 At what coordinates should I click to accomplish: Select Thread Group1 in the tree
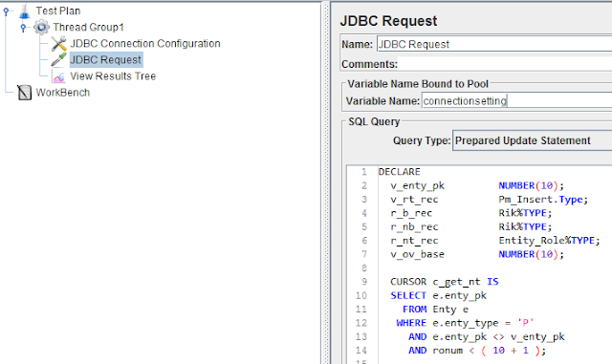pyautogui.click(x=89, y=28)
